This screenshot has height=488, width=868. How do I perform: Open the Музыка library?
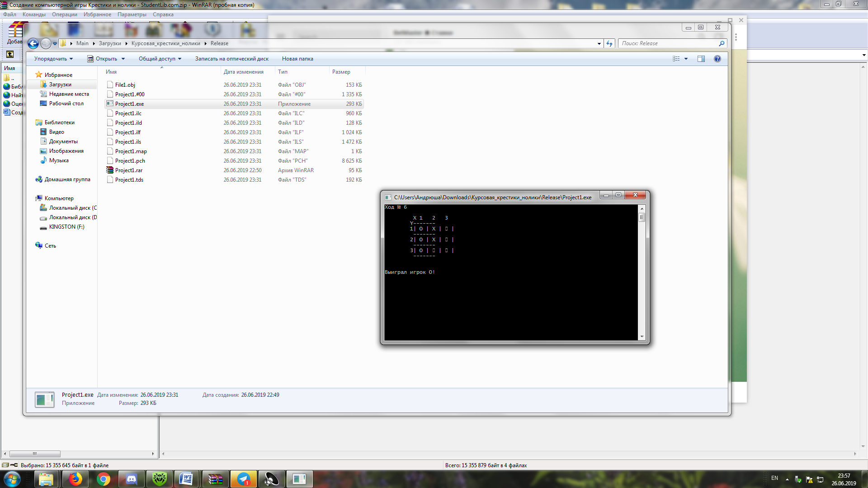(x=59, y=160)
